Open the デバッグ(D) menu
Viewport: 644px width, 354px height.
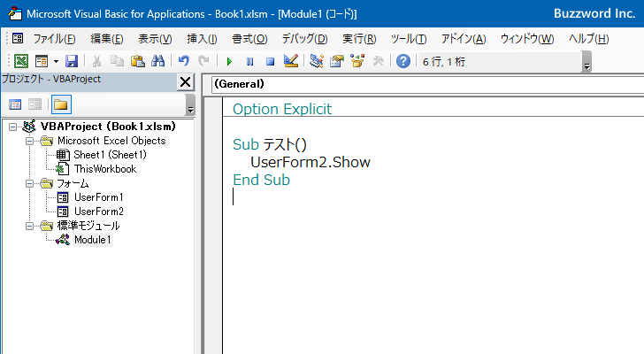coord(304,38)
